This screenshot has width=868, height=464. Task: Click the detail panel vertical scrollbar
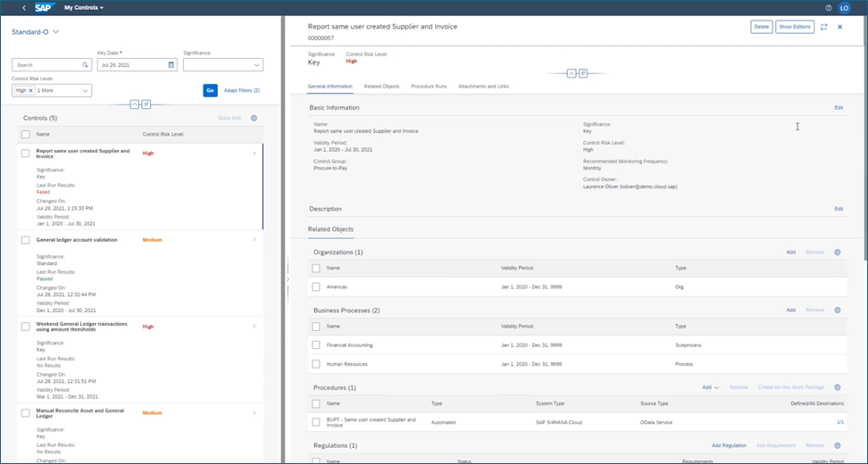coord(864,138)
